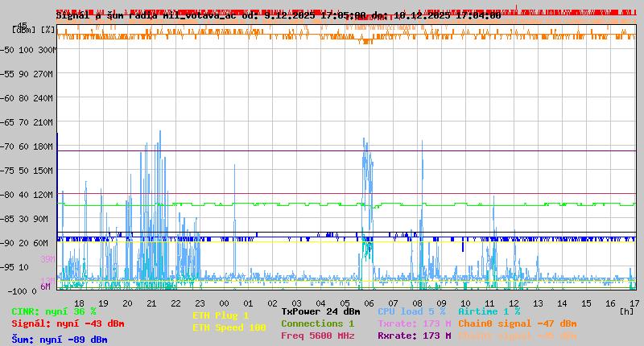Click the '60M' y-axis label
The height and width of the screenshot is (346, 644).
click(x=40, y=243)
